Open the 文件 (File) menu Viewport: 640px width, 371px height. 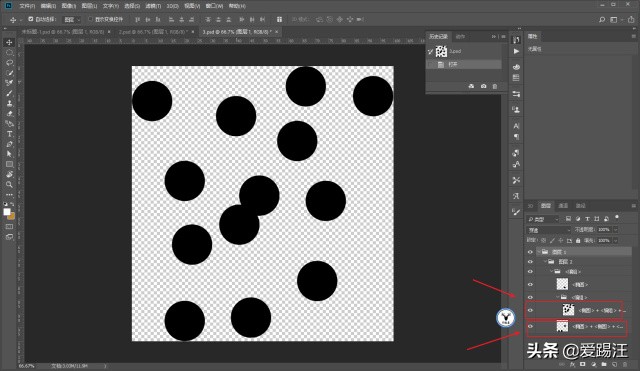click(27, 6)
